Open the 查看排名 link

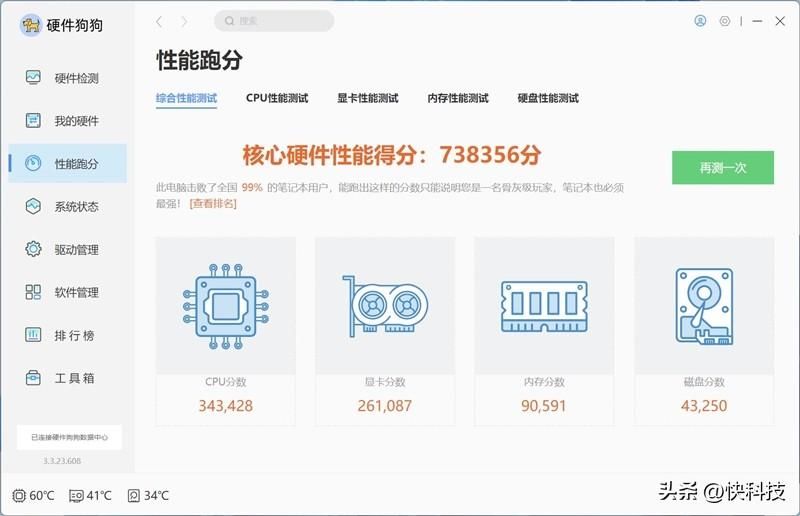click(x=213, y=204)
